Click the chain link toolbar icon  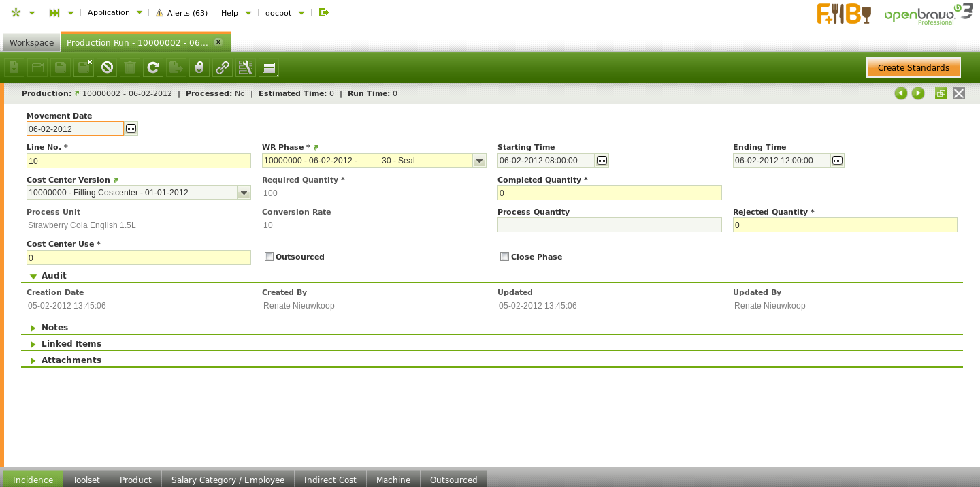click(222, 67)
